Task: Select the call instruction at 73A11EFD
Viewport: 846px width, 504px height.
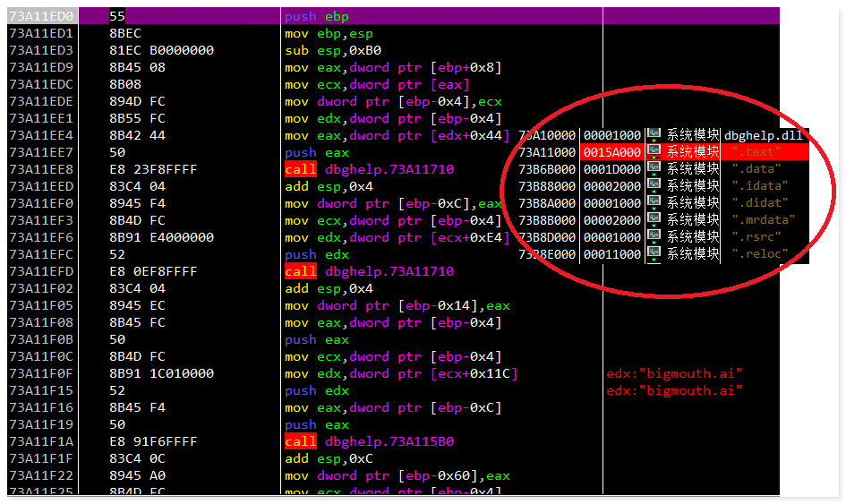Action: tap(369, 271)
